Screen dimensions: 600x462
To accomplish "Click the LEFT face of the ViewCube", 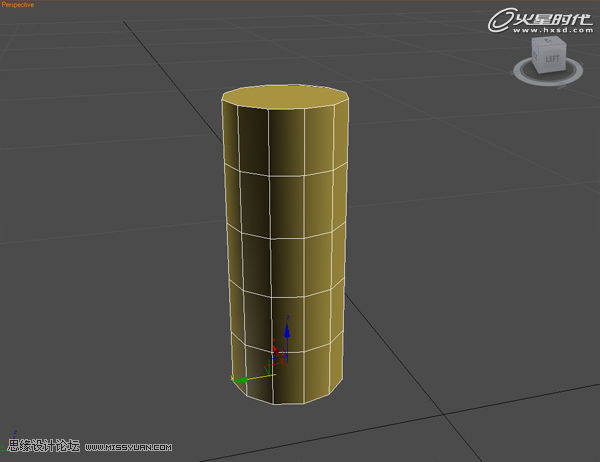I will coord(552,58).
